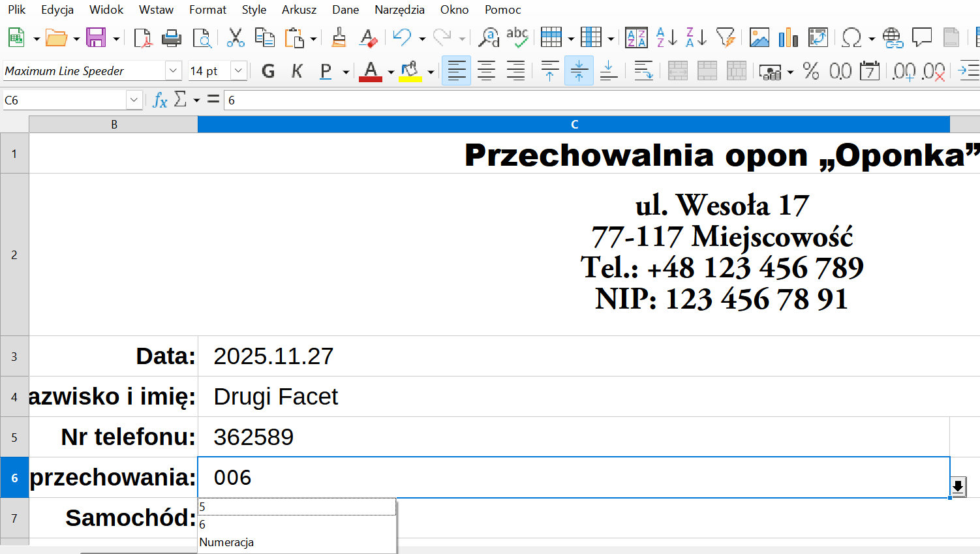Activate Clone Formatting paintbrush

pos(339,38)
